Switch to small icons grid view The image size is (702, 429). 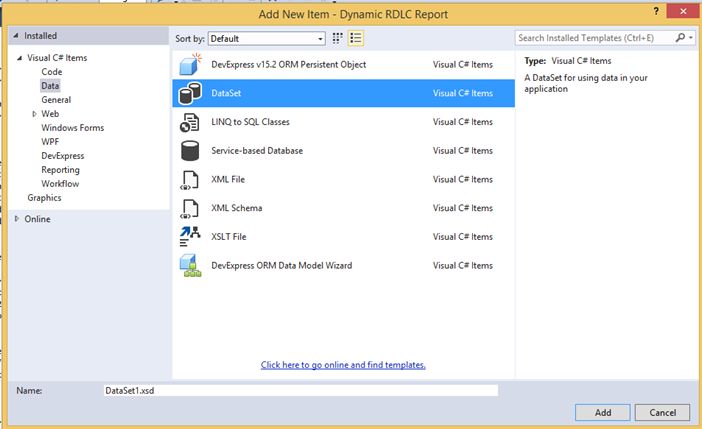pos(338,38)
